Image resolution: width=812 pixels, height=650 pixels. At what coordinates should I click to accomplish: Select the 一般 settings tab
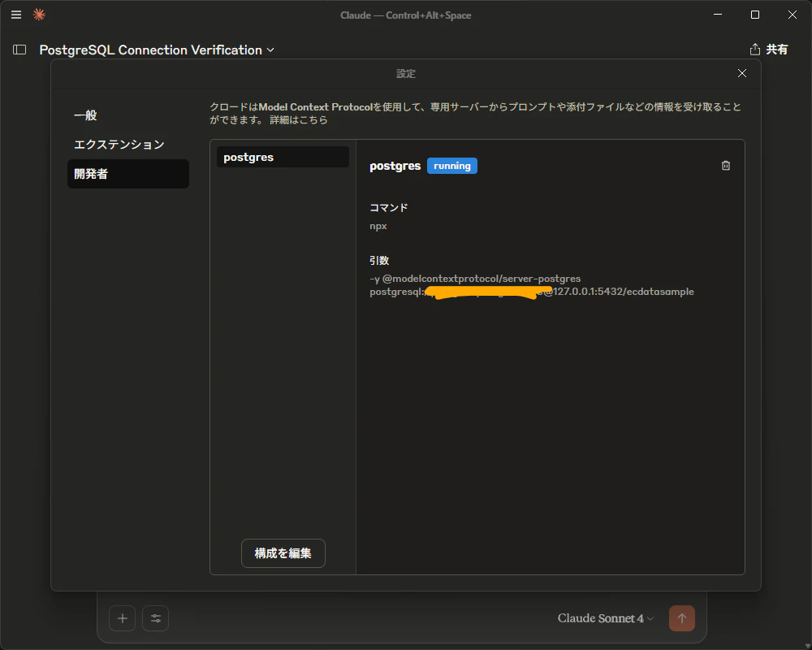coord(128,115)
